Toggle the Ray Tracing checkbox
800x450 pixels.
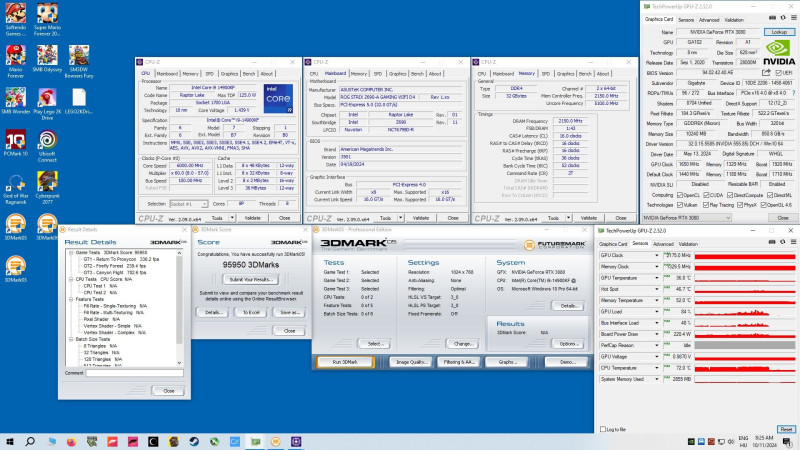[x=706, y=205]
